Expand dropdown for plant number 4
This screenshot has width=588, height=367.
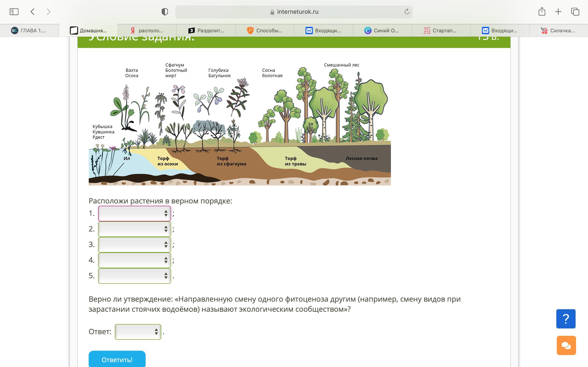(134, 260)
